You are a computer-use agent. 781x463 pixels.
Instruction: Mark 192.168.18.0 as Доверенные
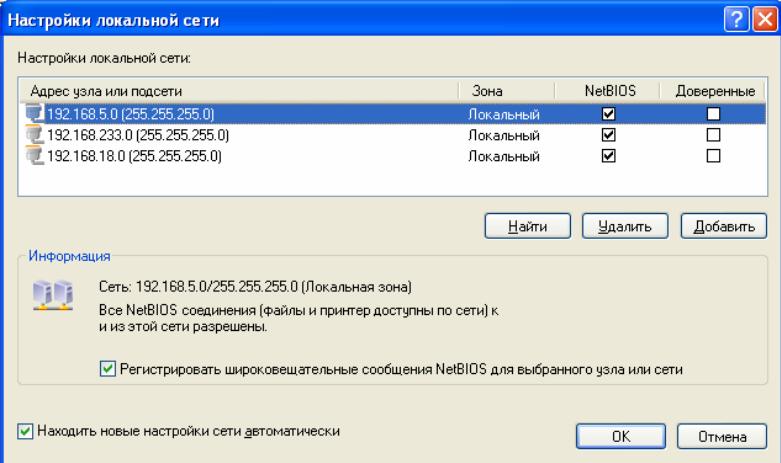tap(713, 156)
